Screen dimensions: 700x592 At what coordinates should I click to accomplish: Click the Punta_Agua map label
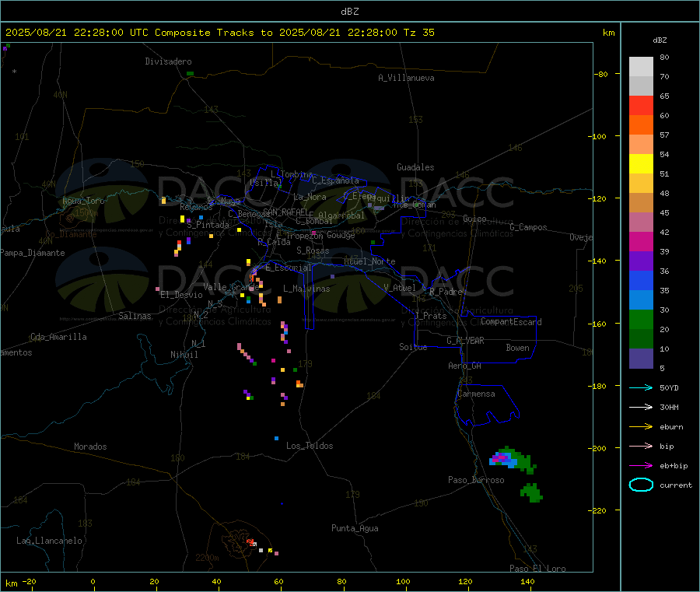click(355, 528)
